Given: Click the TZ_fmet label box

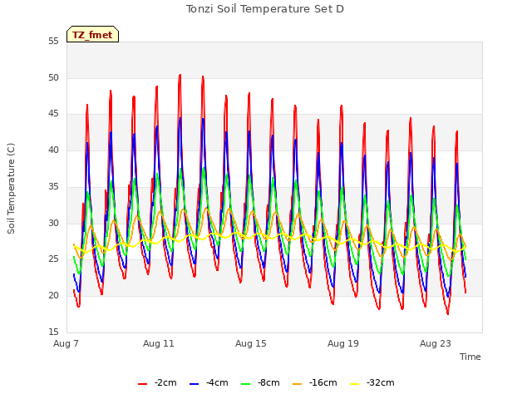Looking at the screenshot, I should (x=92, y=34).
